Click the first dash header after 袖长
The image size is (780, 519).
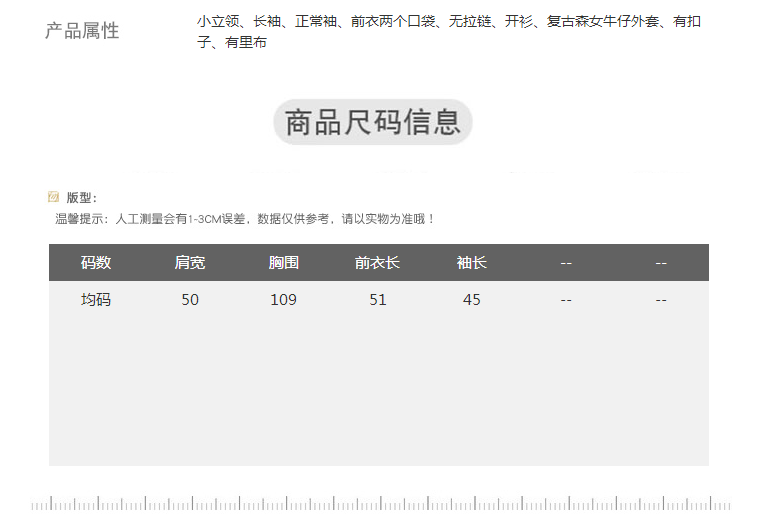(566, 263)
